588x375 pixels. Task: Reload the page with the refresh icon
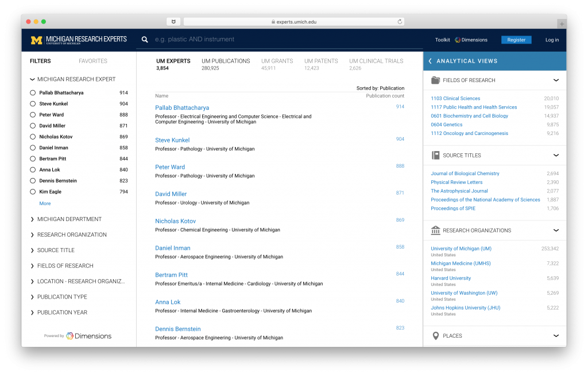tap(400, 22)
